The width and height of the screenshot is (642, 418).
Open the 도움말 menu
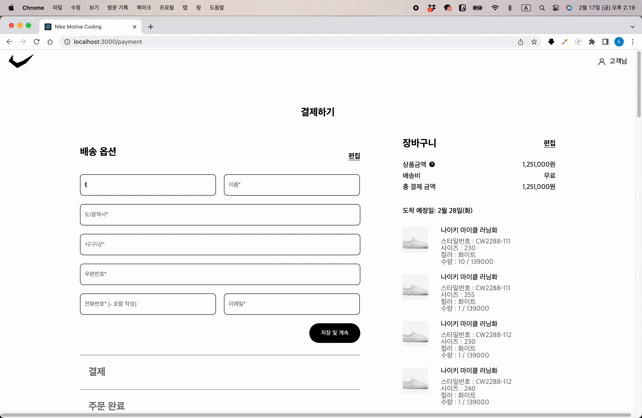coord(217,8)
